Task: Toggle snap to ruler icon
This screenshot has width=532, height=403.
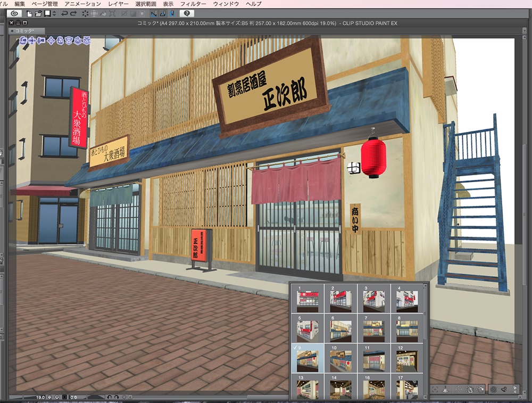Action: [154, 13]
